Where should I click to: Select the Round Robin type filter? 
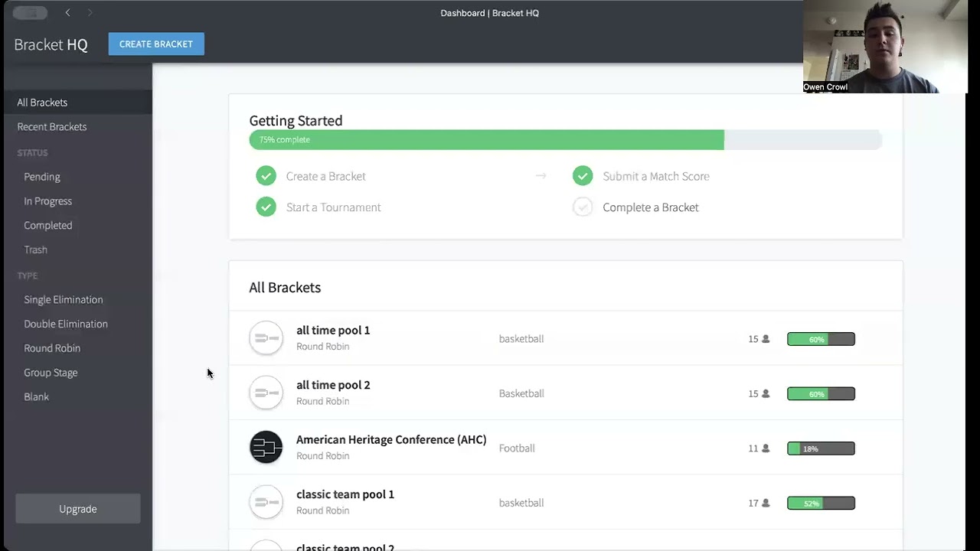click(x=52, y=348)
